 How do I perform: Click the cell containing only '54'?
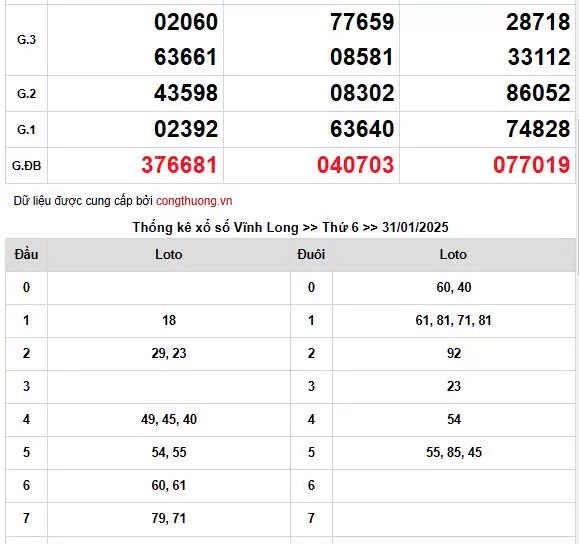coord(454,420)
